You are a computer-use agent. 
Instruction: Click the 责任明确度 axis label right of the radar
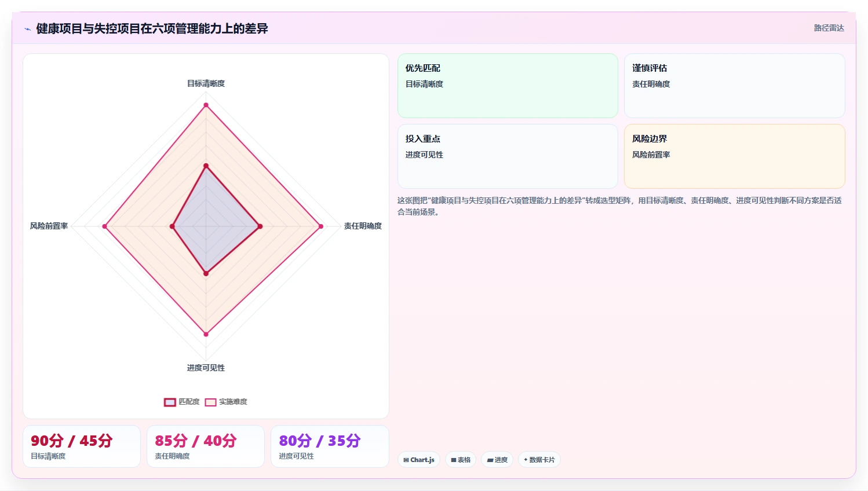click(363, 226)
